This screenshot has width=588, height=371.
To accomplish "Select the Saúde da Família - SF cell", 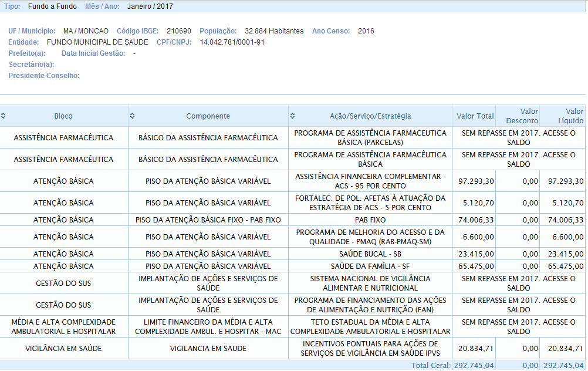I will 370,266.
